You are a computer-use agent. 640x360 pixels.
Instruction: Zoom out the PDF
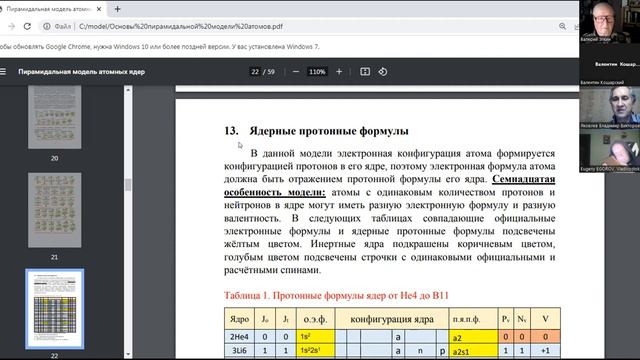click(296, 72)
